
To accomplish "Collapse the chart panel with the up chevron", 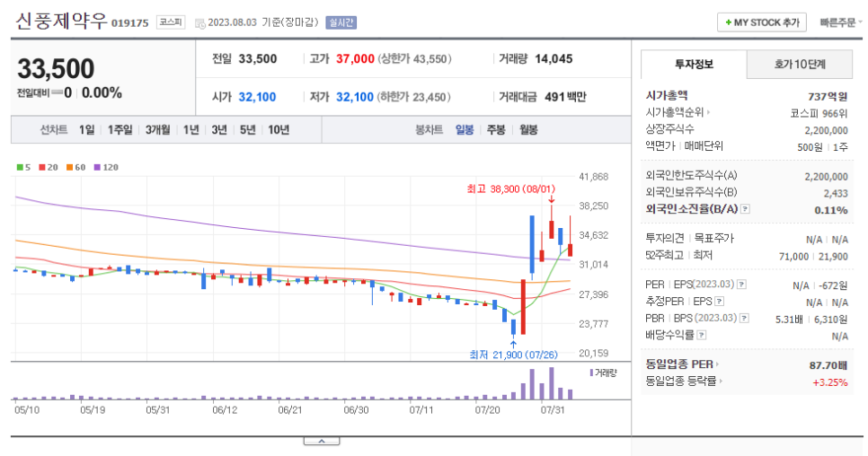I will click(322, 441).
